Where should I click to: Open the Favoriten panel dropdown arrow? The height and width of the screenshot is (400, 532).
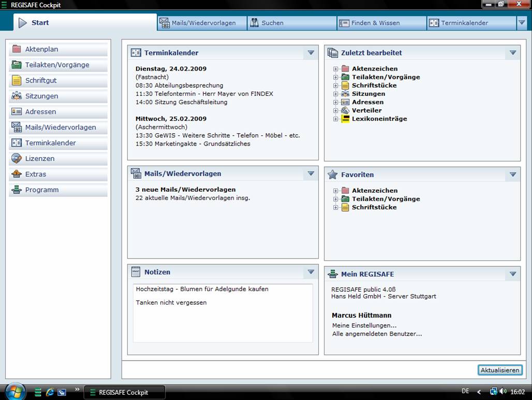(513, 174)
